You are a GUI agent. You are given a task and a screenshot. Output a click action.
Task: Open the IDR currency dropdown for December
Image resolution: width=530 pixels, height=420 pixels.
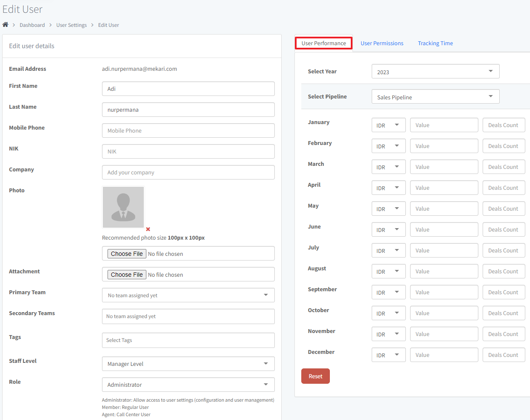388,354
